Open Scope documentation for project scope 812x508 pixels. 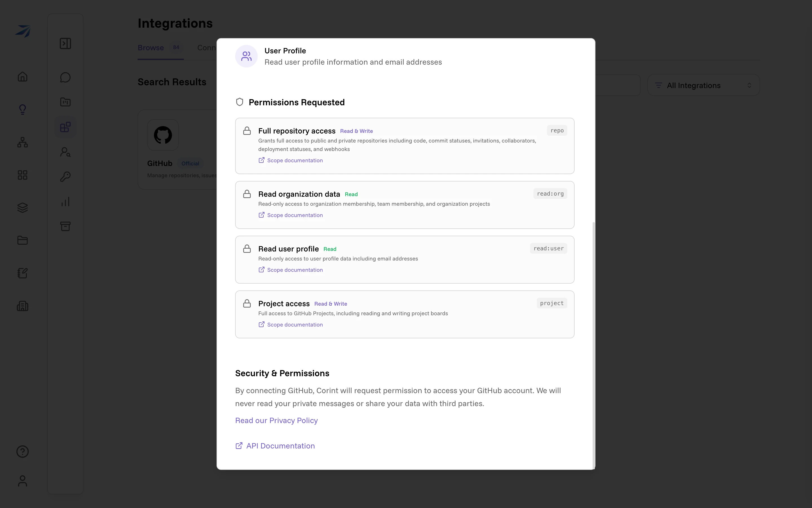pyautogui.click(x=291, y=325)
